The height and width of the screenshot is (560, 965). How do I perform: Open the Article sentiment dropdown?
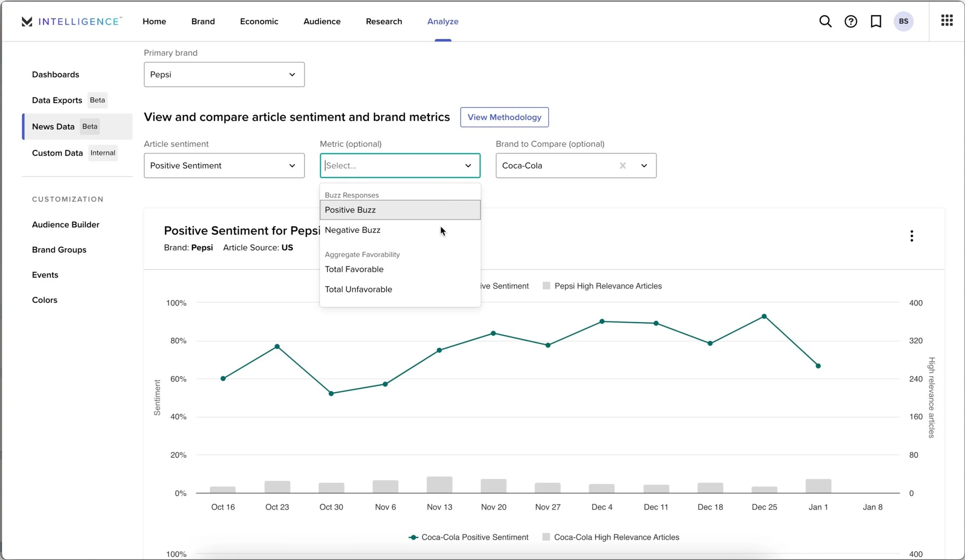point(224,166)
